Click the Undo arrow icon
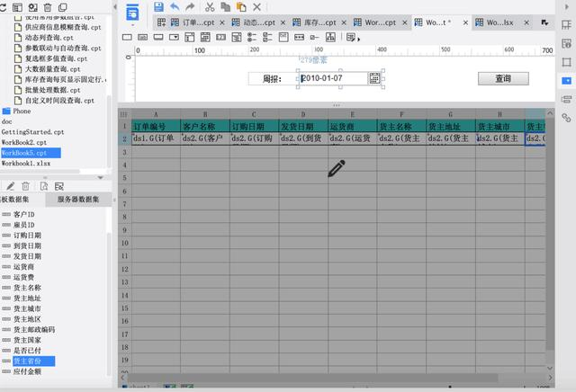Image resolution: width=576 pixels, height=392 pixels. 175,6
